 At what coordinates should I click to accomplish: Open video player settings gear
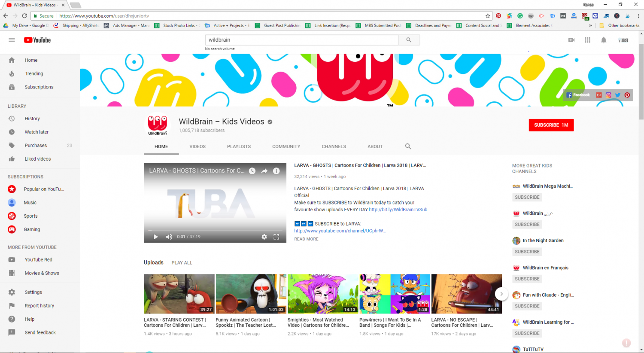[264, 237]
